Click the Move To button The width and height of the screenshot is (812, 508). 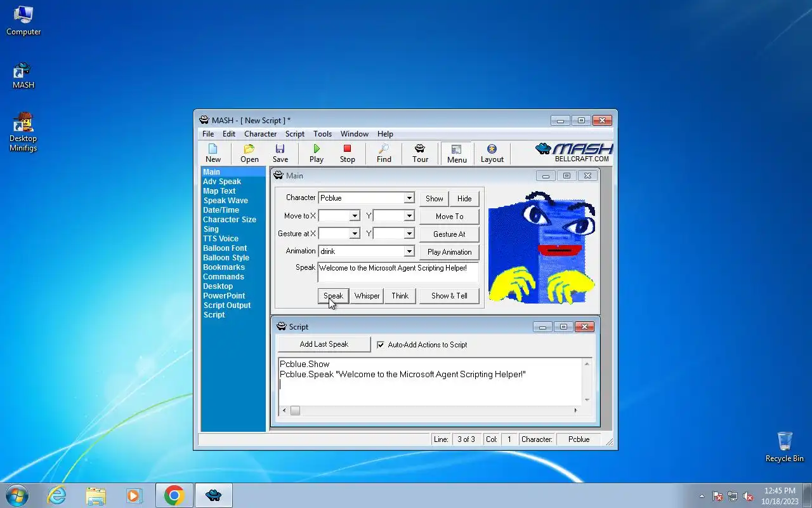pyautogui.click(x=449, y=217)
